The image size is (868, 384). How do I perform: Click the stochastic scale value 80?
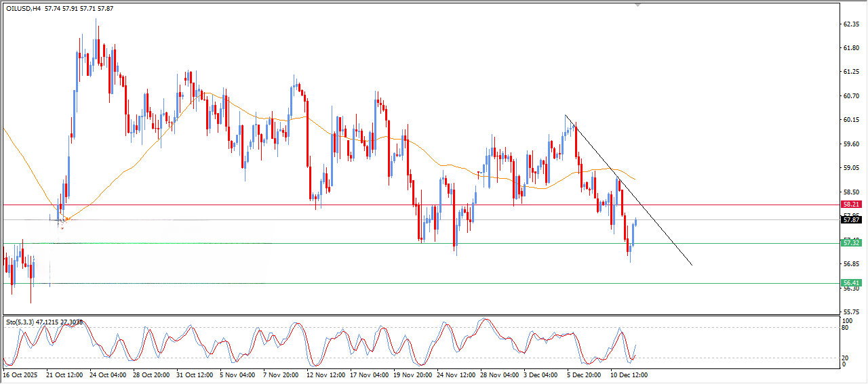[844, 328]
